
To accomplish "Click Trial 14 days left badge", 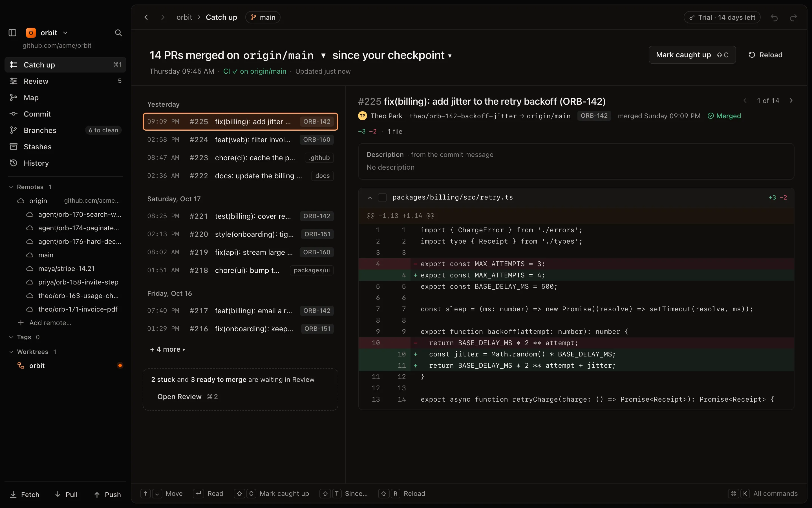I will point(722,17).
